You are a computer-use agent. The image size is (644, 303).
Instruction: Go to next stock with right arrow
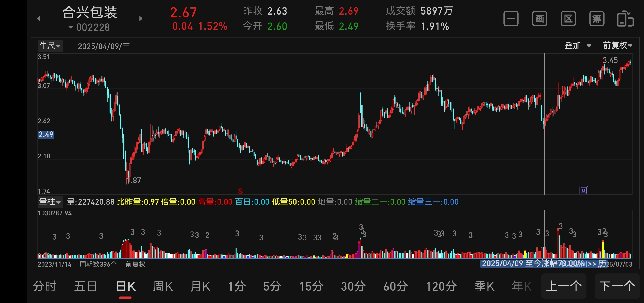(x=141, y=19)
